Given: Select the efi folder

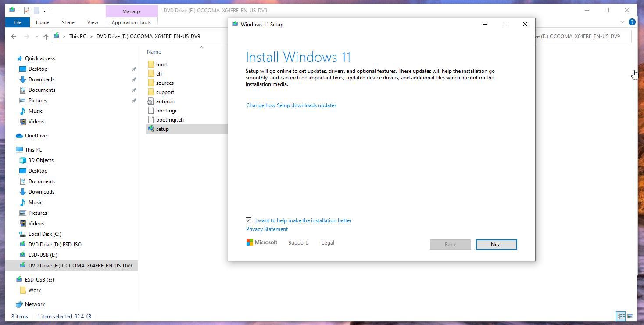Looking at the screenshot, I should [159, 74].
